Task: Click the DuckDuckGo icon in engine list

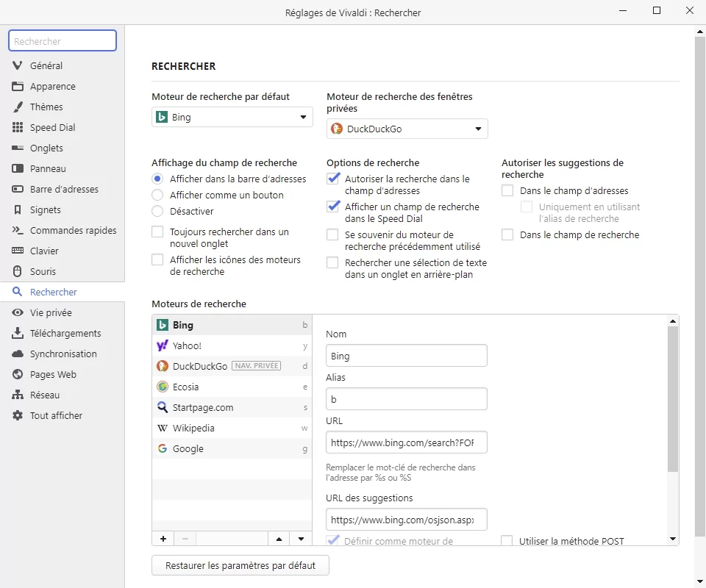Action: (162, 366)
